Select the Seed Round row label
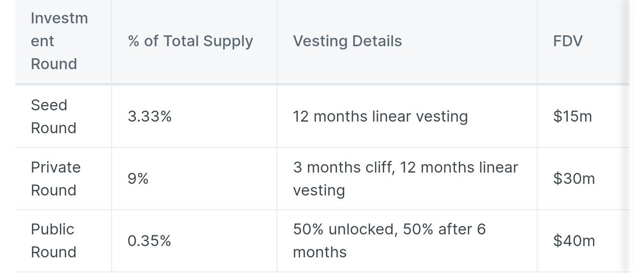 click(x=54, y=116)
